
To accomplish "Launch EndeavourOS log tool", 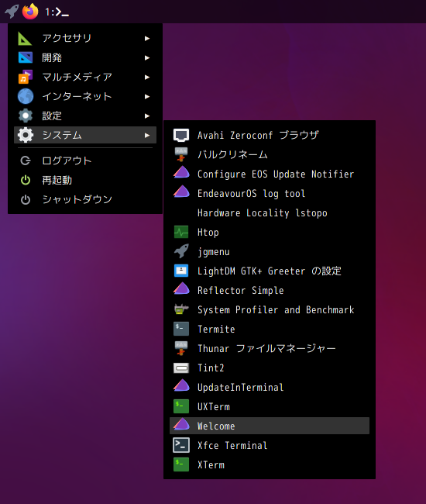I will [x=270, y=193].
